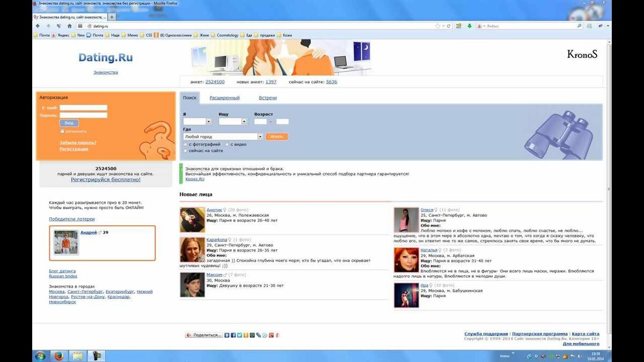The image size is (644, 362).
Task: Open the 'Победители лотереи' link
Action: pos(72,219)
